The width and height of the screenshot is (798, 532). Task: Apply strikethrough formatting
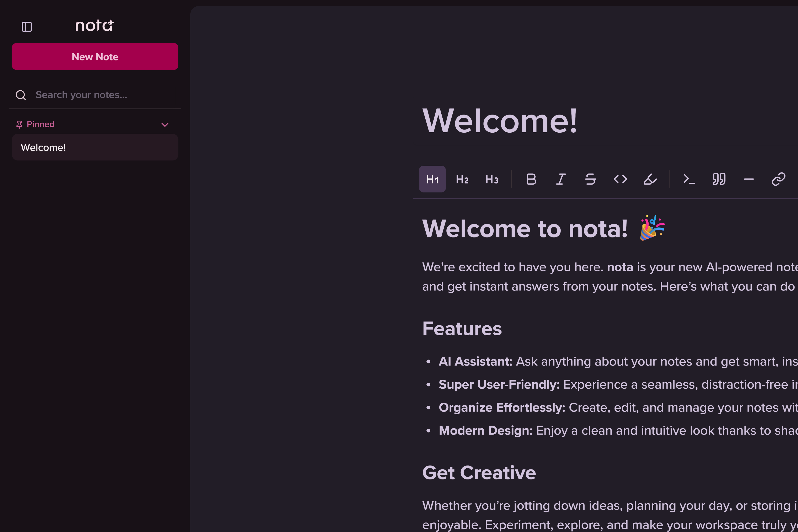[591, 179]
